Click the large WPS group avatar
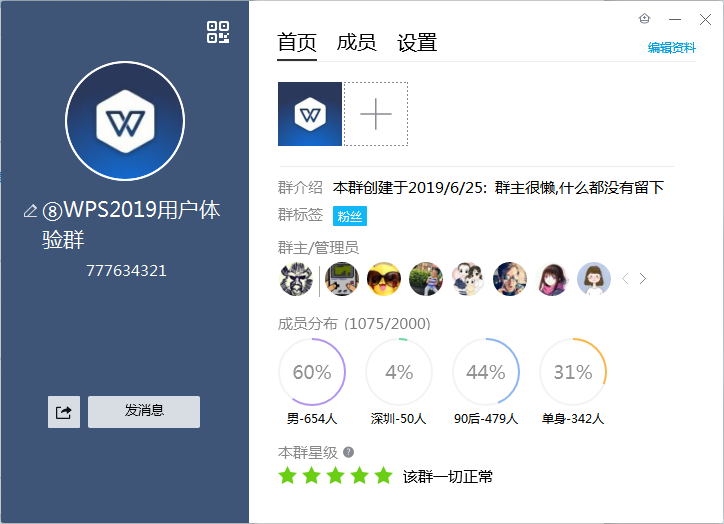 point(125,121)
